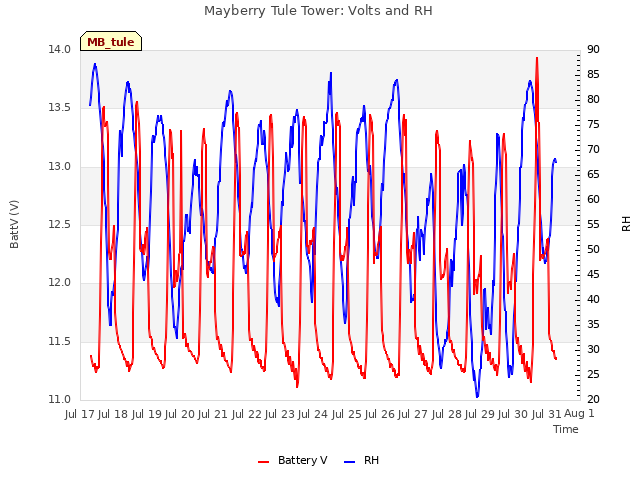Click the 60 RH axis value

coord(593,200)
